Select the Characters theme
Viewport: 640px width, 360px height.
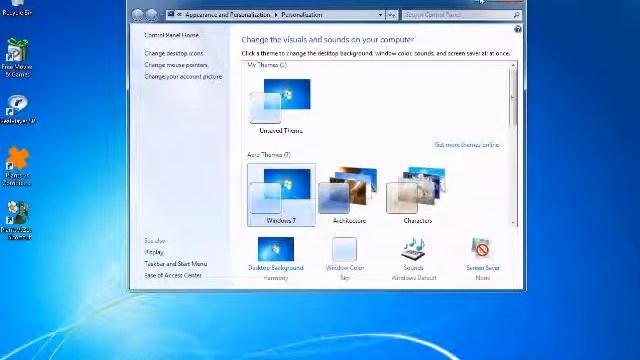pyautogui.click(x=418, y=195)
